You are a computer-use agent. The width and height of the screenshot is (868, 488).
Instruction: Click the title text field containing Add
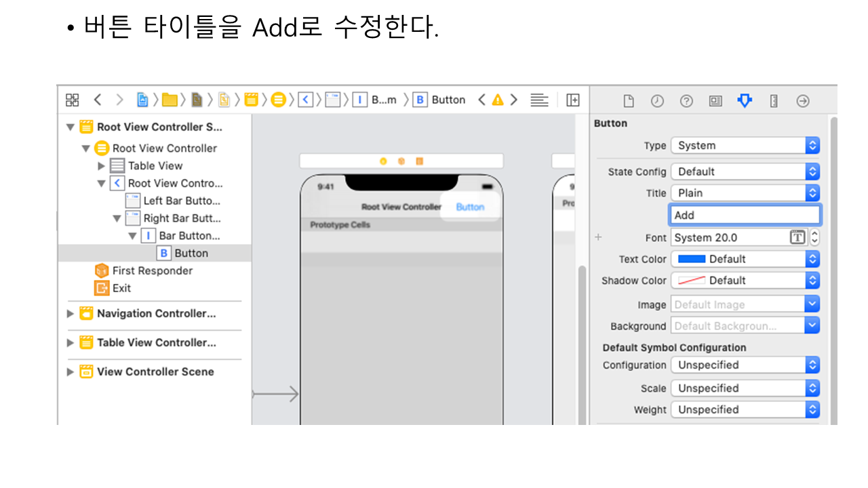(x=745, y=216)
